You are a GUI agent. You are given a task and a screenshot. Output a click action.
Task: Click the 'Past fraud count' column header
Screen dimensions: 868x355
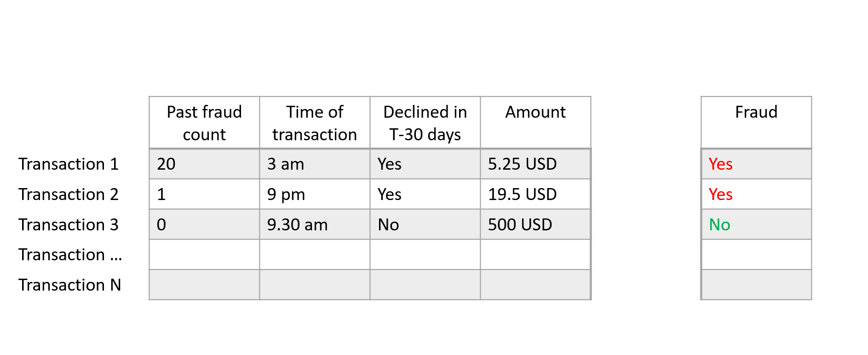[x=204, y=123]
